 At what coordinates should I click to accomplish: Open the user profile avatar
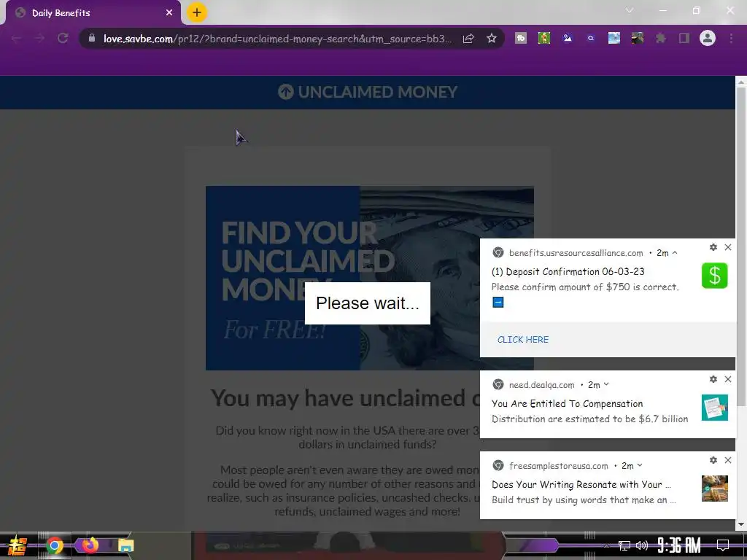(x=708, y=38)
